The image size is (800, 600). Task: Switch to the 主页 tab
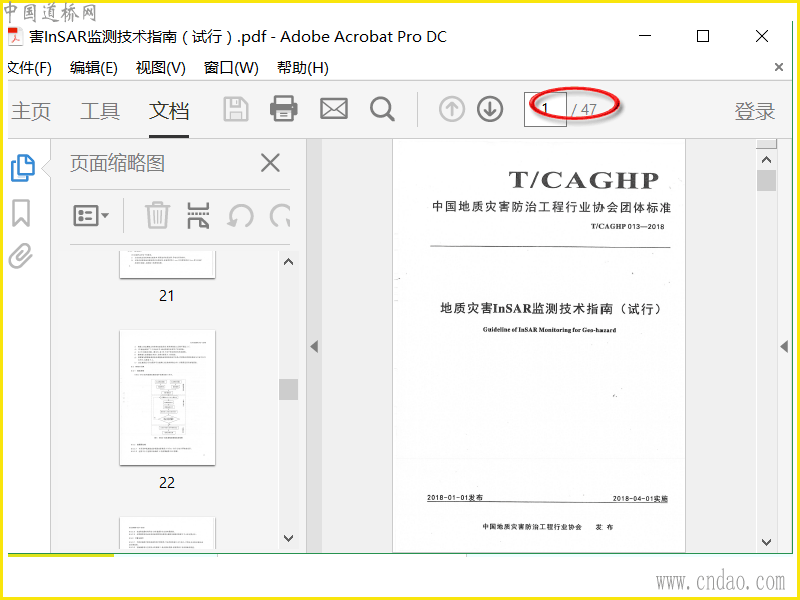pyautogui.click(x=31, y=111)
